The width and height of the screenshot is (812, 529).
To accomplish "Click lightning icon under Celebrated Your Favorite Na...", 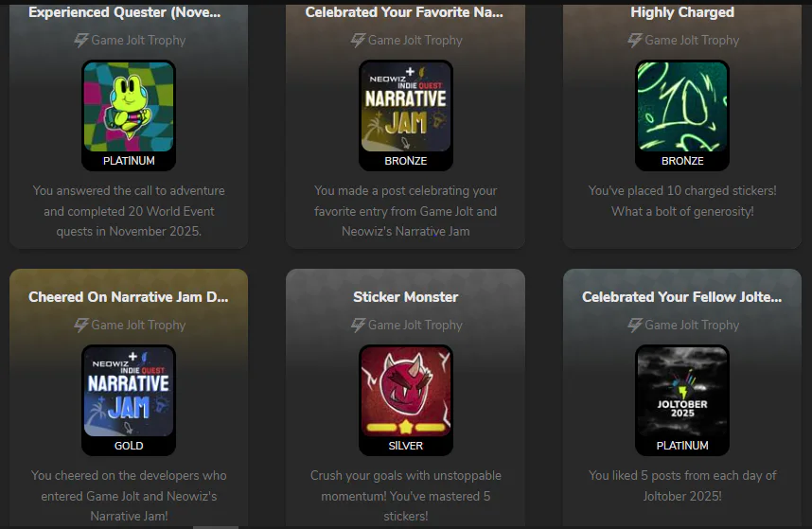I will pyautogui.click(x=358, y=40).
